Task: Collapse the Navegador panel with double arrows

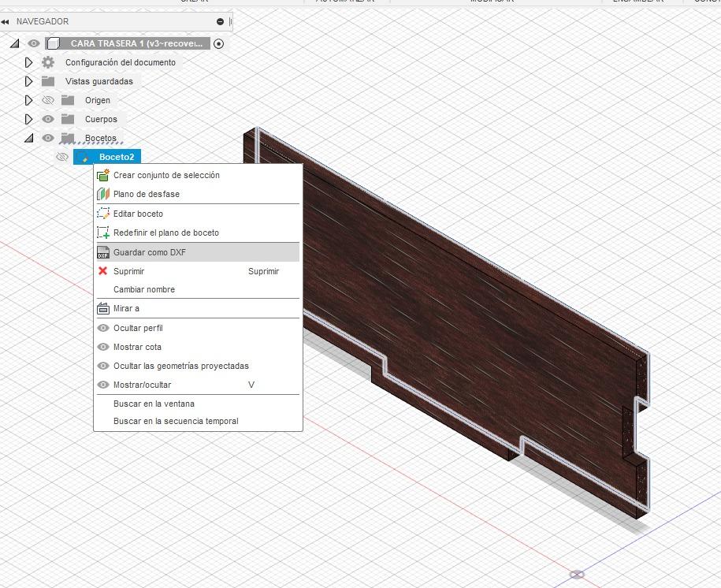Action: point(5,21)
